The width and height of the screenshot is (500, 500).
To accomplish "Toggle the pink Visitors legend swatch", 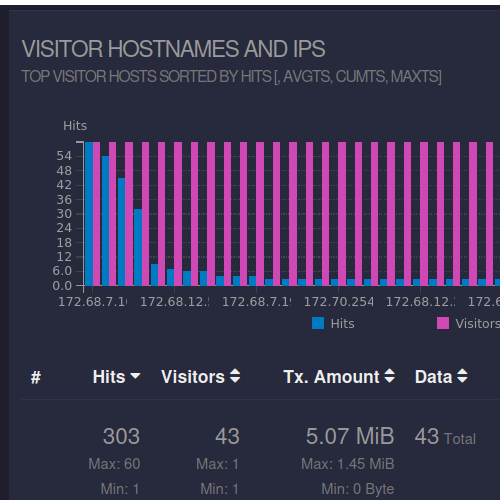I will pos(443,323).
